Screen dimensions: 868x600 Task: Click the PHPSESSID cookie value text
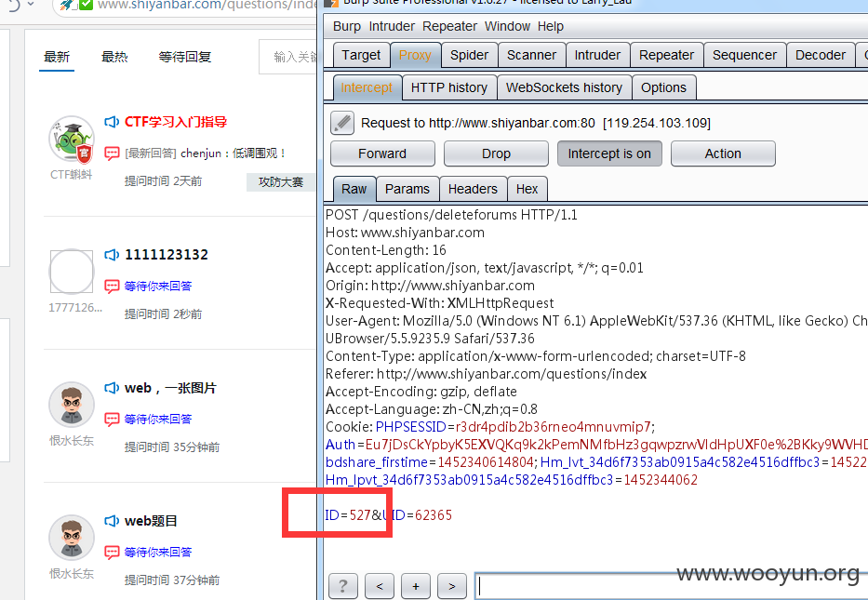coord(553,427)
